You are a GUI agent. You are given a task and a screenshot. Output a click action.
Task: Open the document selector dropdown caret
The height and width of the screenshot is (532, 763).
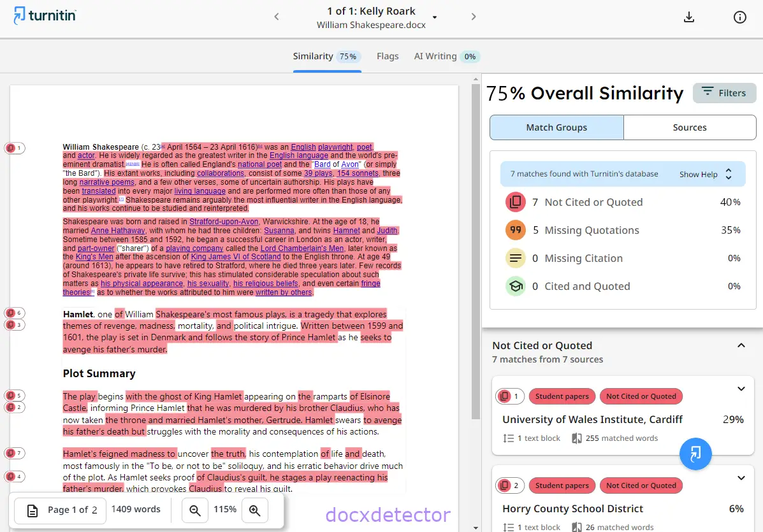434,18
